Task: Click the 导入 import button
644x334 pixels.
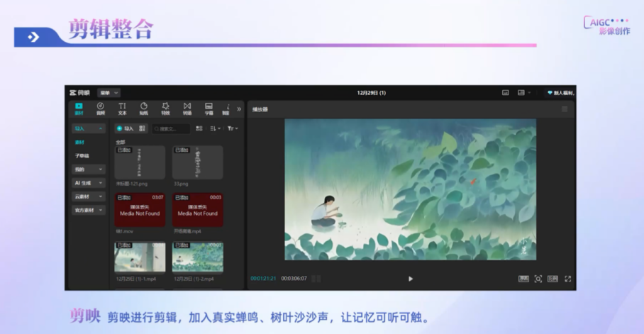Action: pos(126,128)
